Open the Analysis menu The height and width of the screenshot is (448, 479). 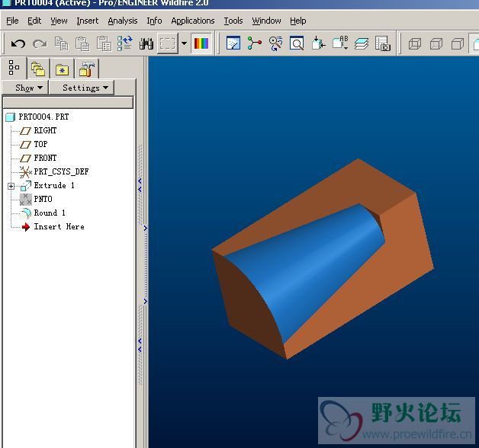(x=123, y=21)
